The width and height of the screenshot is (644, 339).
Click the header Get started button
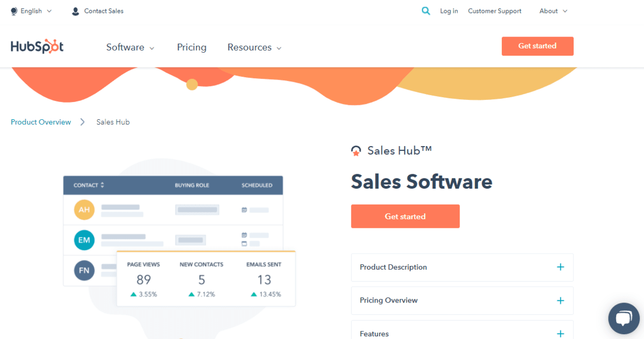[x=537, y=46]
